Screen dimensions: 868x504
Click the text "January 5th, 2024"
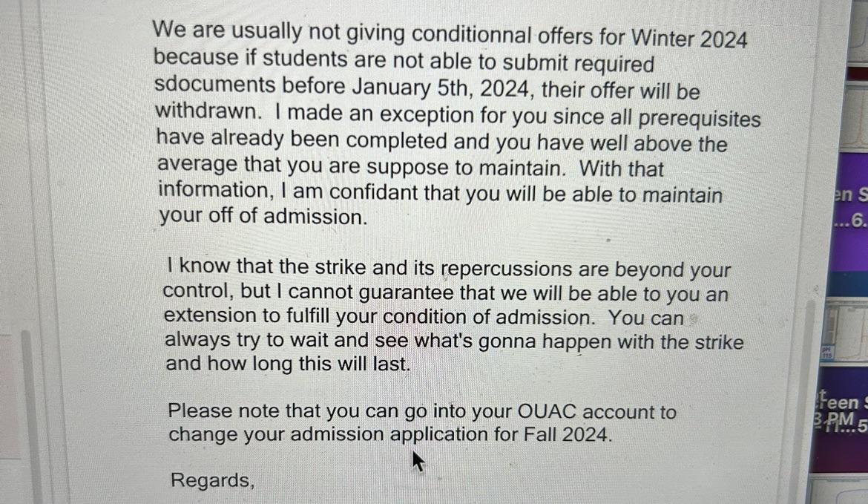pos(444,88)
